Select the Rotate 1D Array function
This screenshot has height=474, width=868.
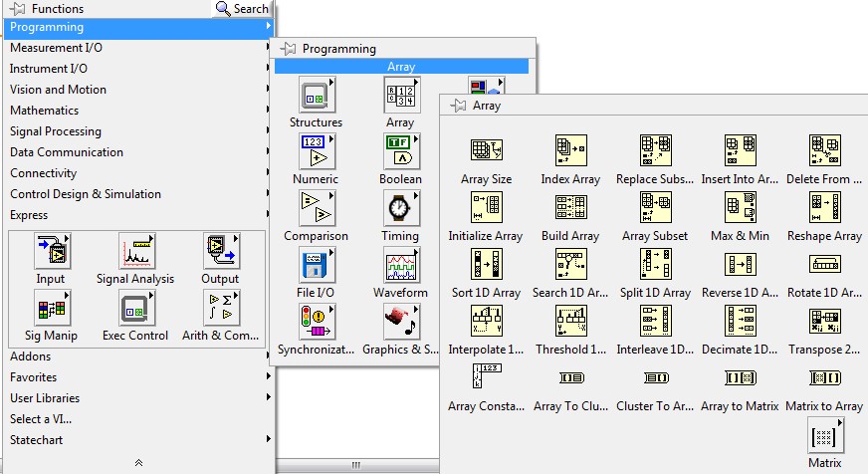click(x=825, y=264)
